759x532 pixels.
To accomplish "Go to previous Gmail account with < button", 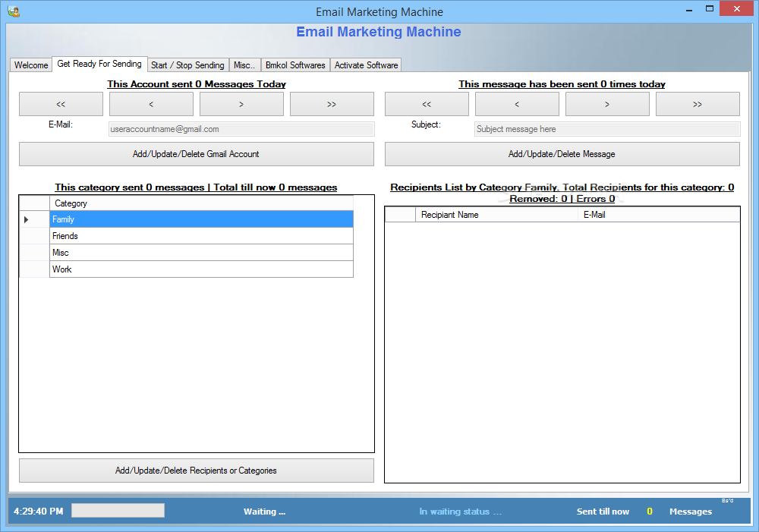I will pos(151,104).
